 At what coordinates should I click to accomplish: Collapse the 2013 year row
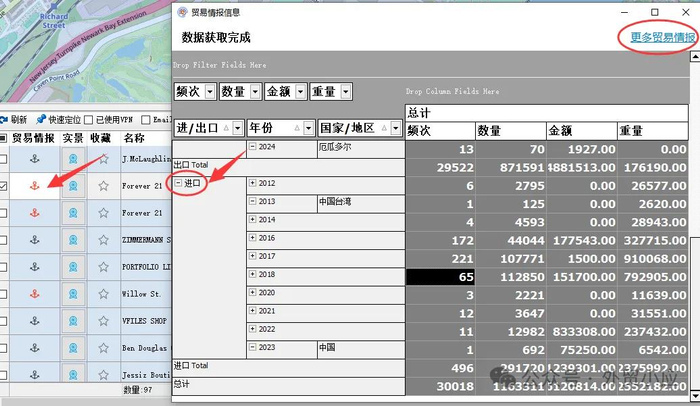tap(253, 201)
